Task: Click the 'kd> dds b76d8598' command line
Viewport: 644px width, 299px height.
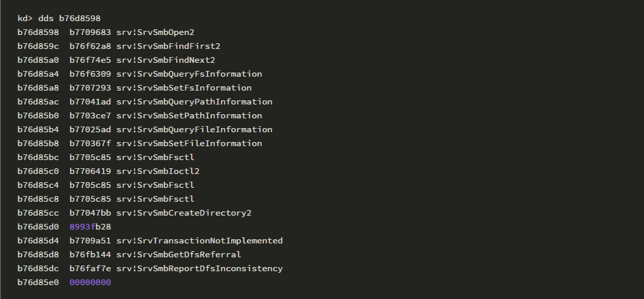Action: pos(59,19)
